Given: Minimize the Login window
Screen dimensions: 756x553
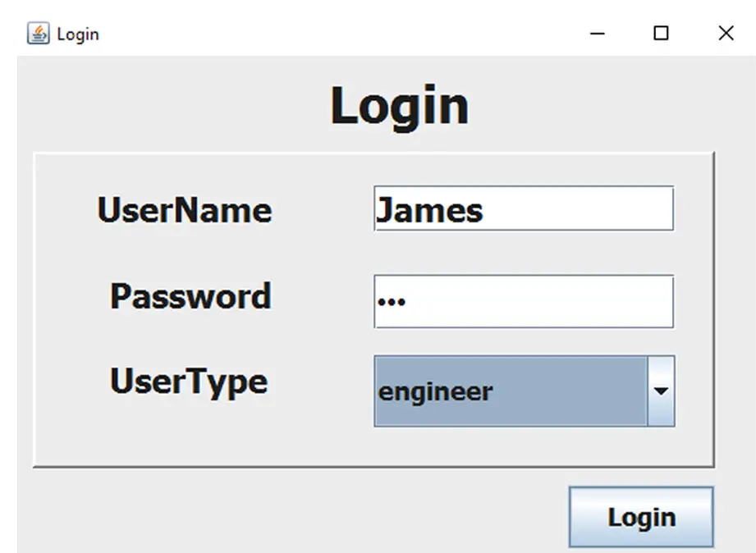Looking at the screenshot, I should click(596, 34).
